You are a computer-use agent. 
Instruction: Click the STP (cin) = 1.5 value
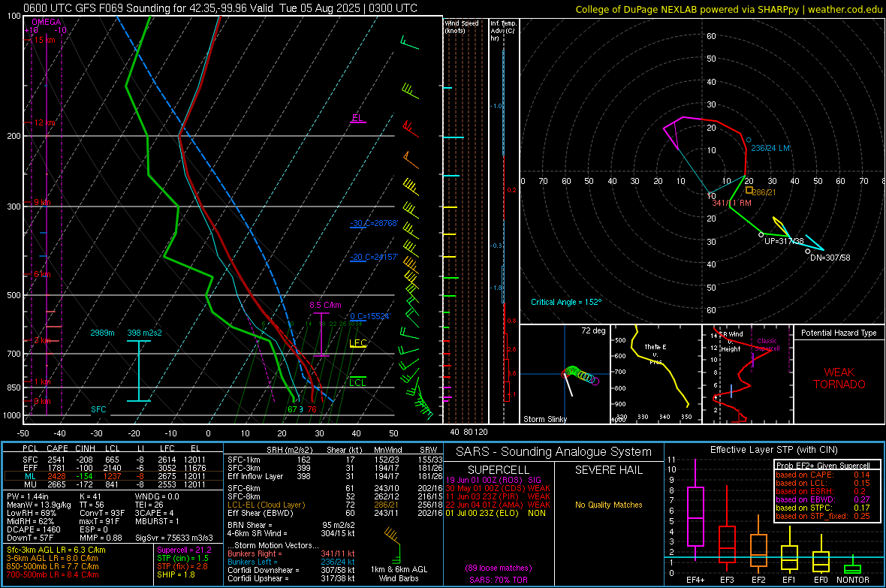pos(182,559)
